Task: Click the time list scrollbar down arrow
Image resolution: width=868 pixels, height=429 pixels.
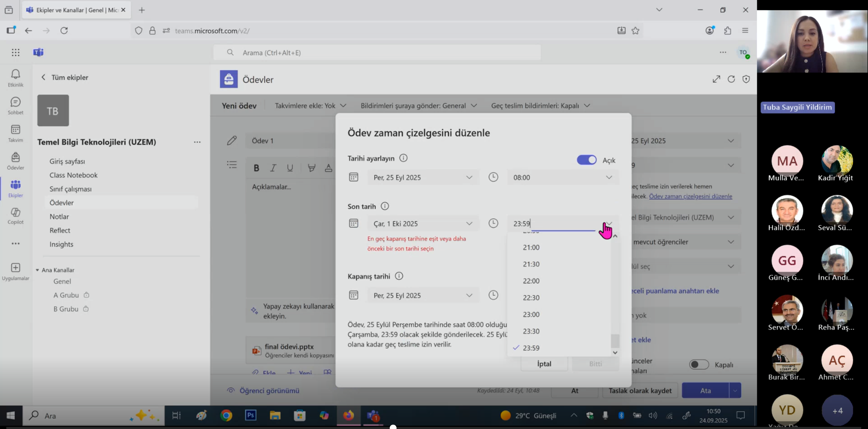Action: (x=615, y=352)
